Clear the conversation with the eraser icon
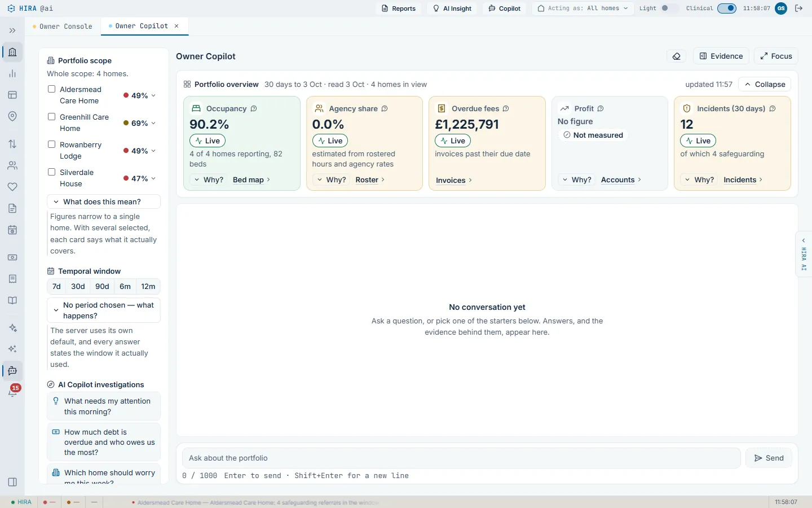 [x=677, y=56]
